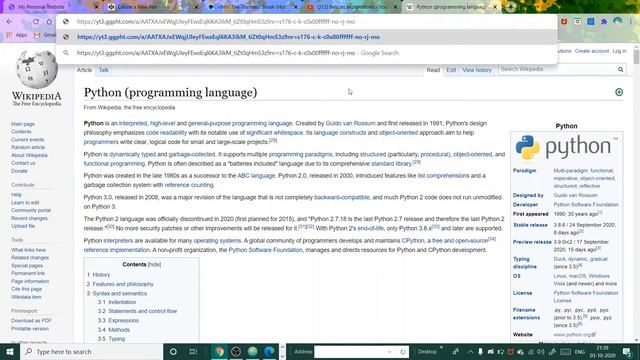Open the Edit tab

tap(451, 70)
